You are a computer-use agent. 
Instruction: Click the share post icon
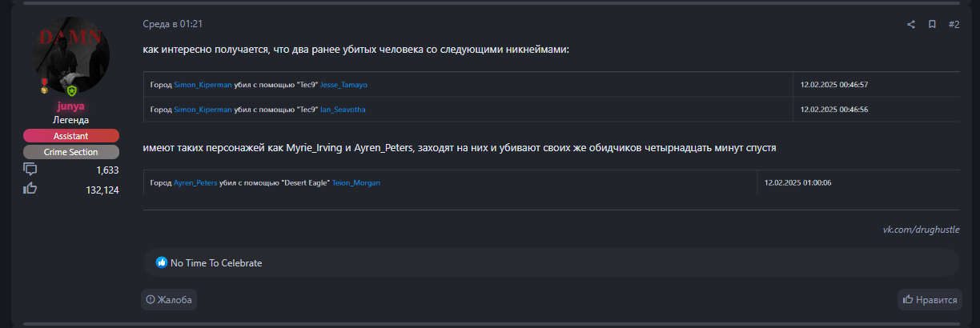(x=910, y=24)
